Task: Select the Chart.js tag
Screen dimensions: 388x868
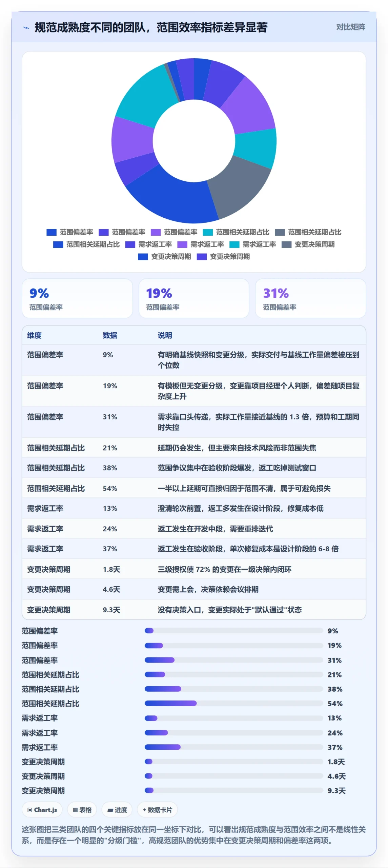Action: click(x=42, y=810)
